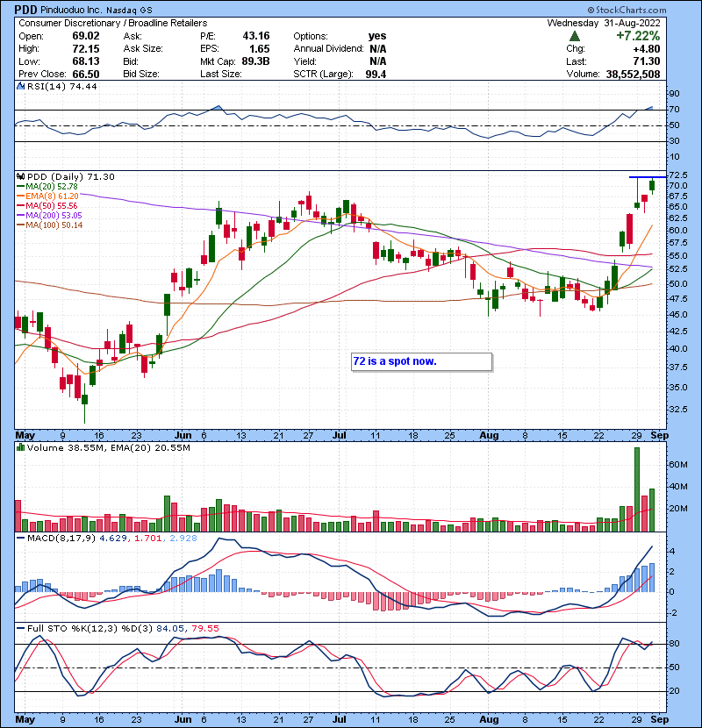The height and width of the screenshot is (728, 702).
Task: Click the Pinduoduo Inc. company name
Action: 70,10
